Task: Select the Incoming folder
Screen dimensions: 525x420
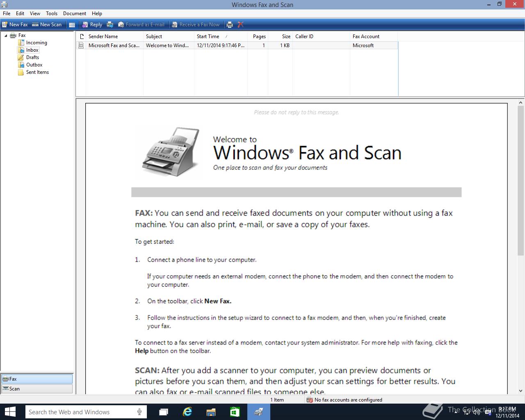Action: (37, 43)
